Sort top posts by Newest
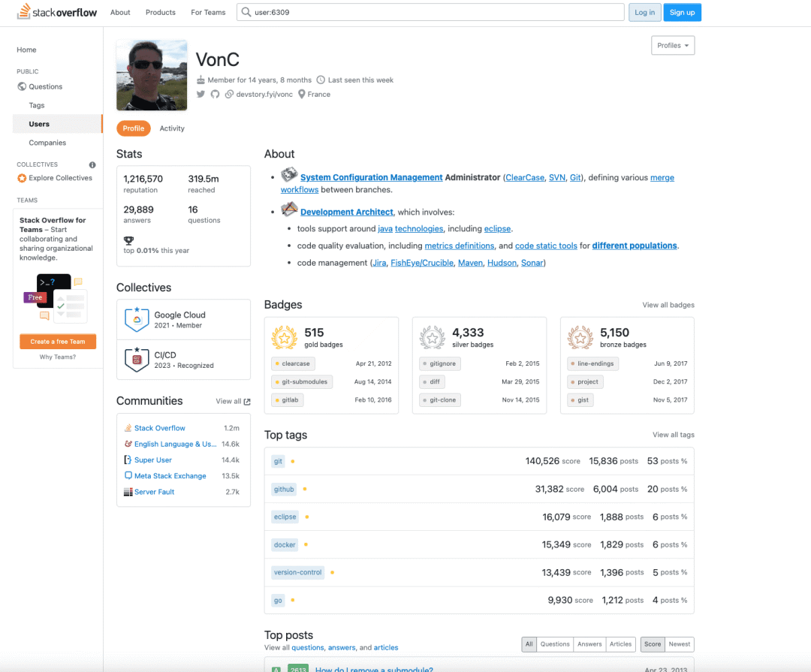 tap(679, 644)
